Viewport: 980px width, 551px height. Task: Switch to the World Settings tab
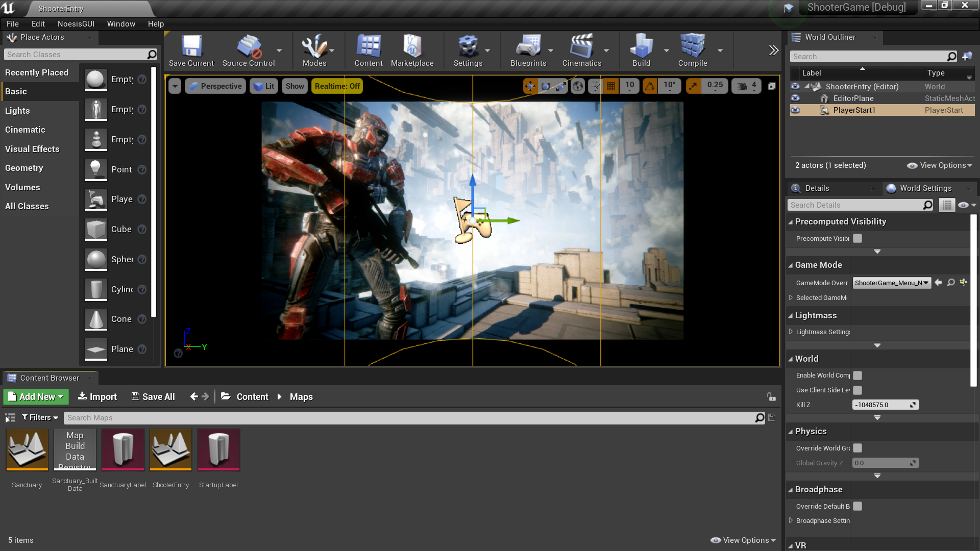click(x=925, y=188)
